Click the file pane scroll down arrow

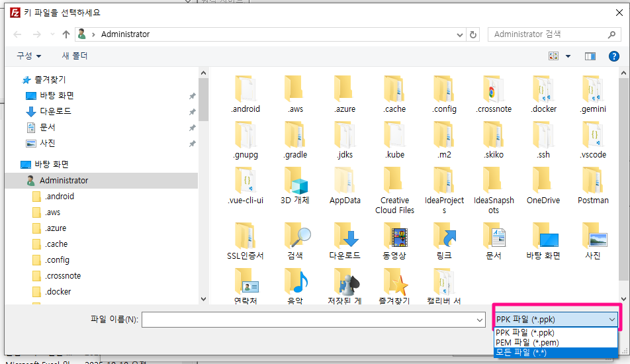click(623, 299)
